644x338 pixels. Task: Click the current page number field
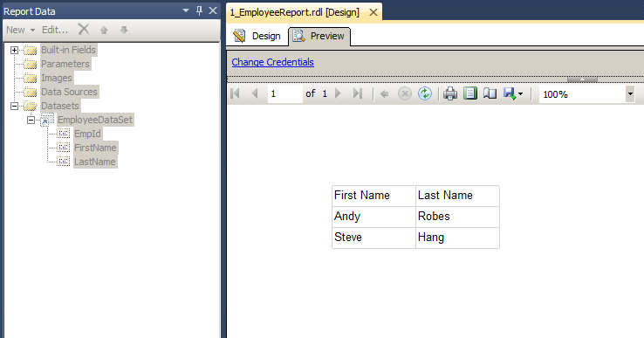(x=284, y=93)
